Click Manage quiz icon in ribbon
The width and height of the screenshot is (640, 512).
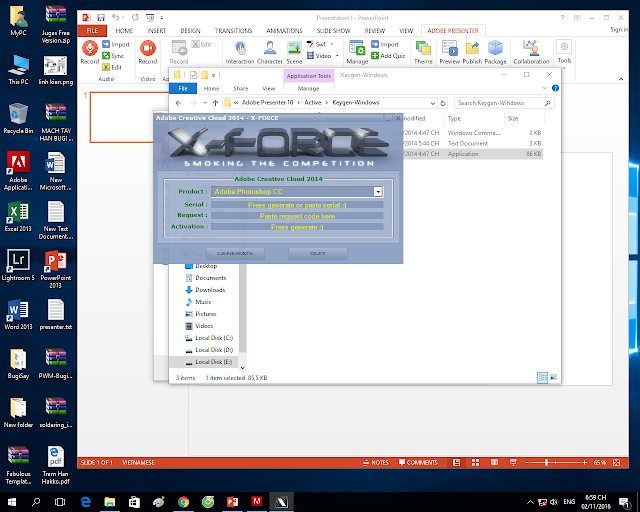[357, 52]
